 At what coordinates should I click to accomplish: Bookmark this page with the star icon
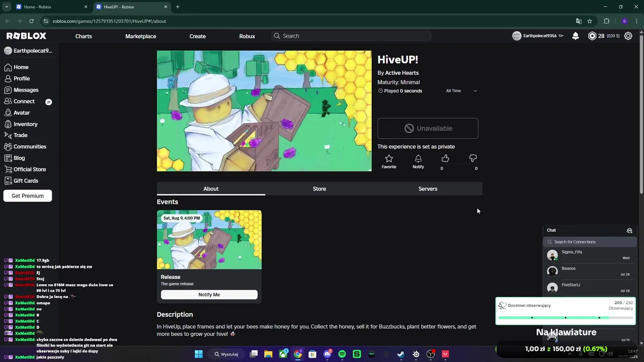[590, 21]
